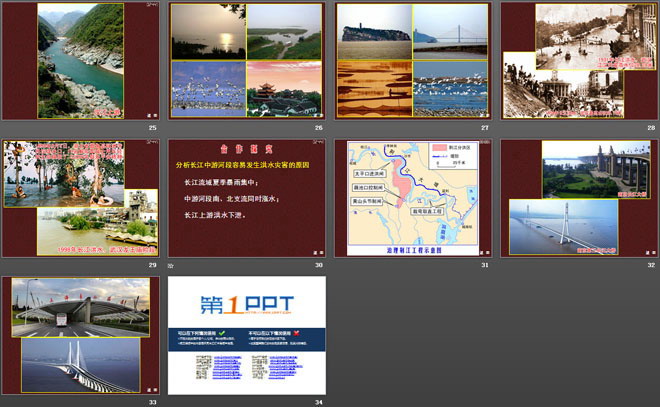Screen dimensions: 660x407
Task: Select slide 26 with four lake and bird photos
Action: (x=247, y=61)
